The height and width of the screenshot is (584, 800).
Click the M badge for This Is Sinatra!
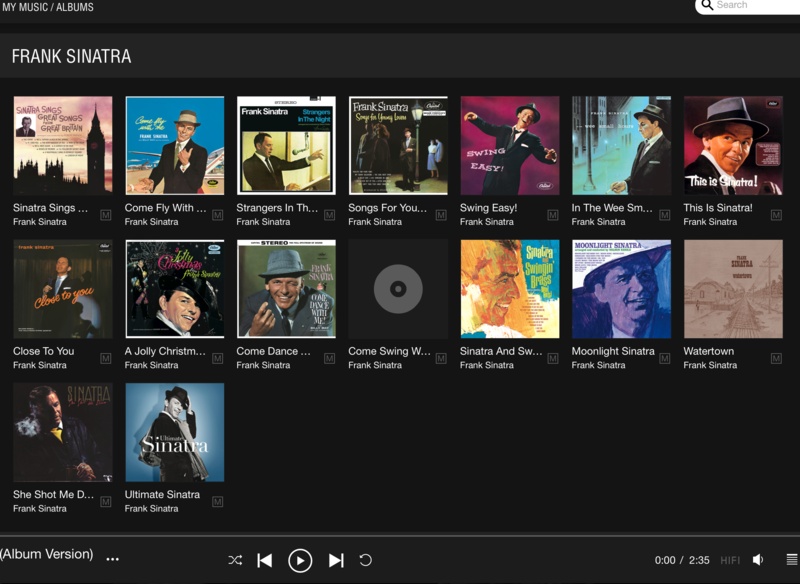point(776,215)
